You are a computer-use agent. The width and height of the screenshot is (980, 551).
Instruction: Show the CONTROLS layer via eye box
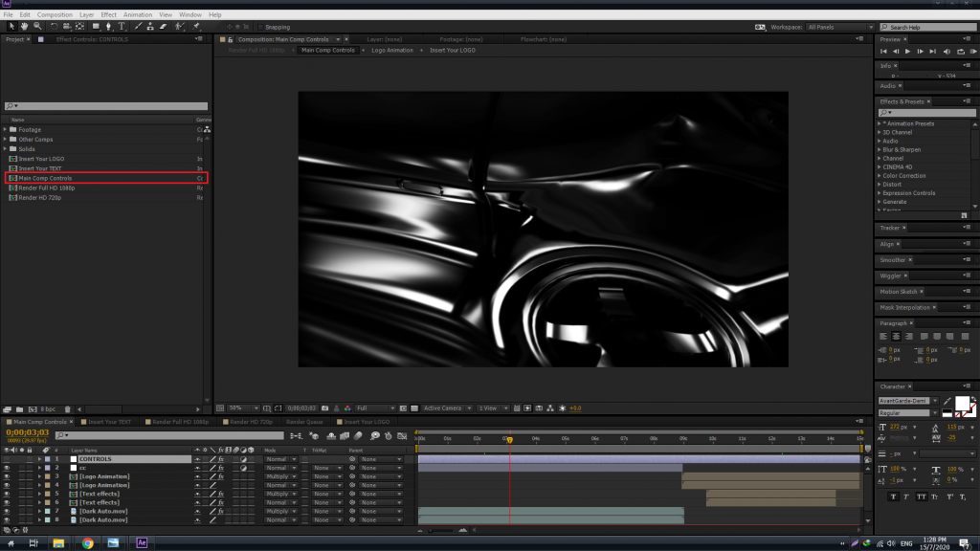[x=7, y=459]
